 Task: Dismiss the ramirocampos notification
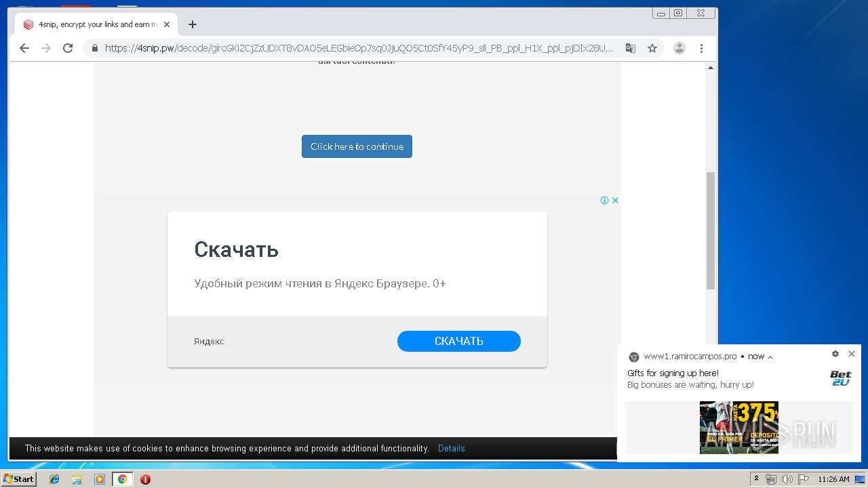pyautogui.click(x=852, y=354)
